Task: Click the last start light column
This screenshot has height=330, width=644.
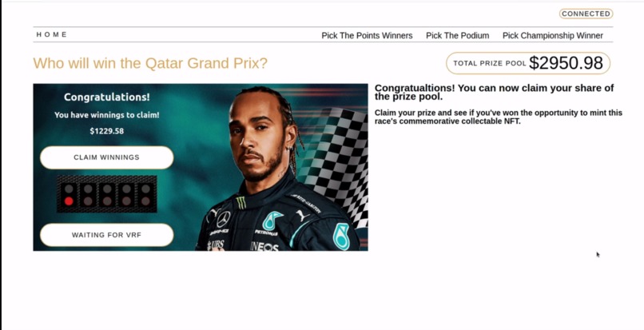Action: coord(145,194)
